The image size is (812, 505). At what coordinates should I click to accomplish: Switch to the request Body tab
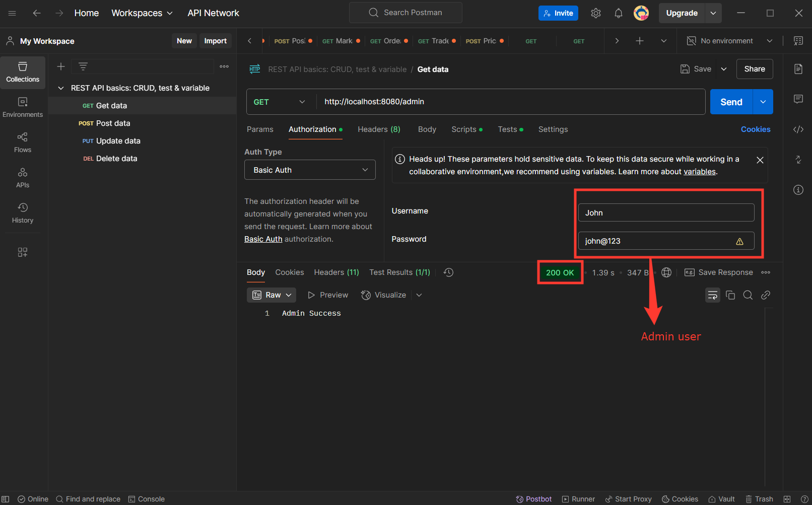(x=427, y=129)
